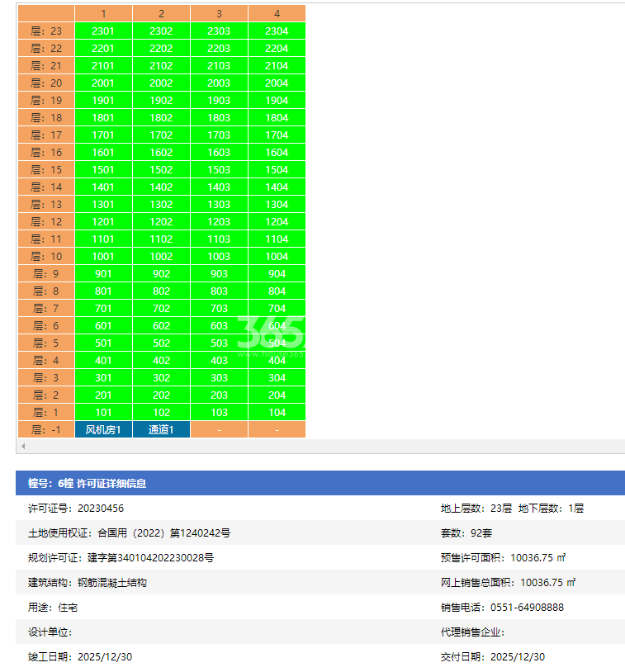The width and height of the screenshot is (625, 672).
Task: Select unit 1303 cell
Action: pyautogui.click(x=219, y=205)
